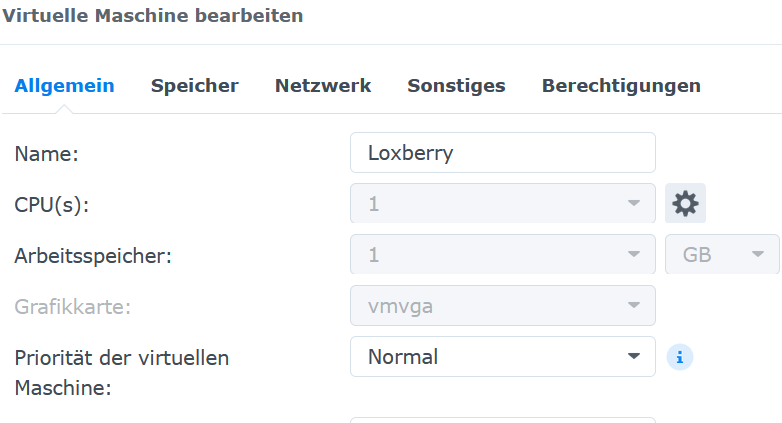
Task: Click the arrow on the Normal combo box
Action: pyautogui.click(x=633, y=357)
